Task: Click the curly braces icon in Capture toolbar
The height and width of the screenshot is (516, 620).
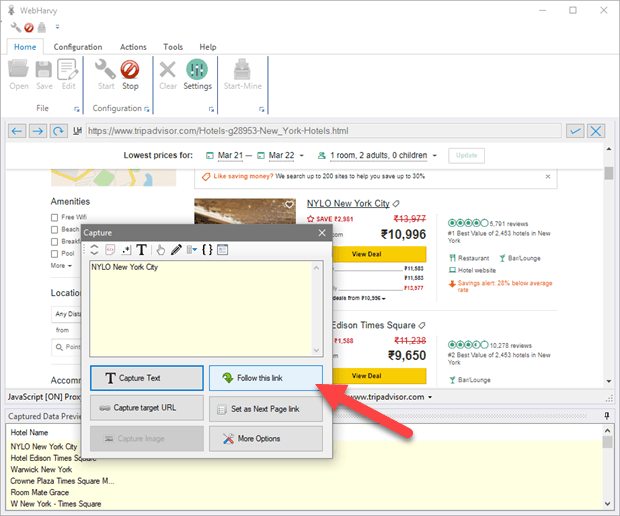Action: pos(207,249)
